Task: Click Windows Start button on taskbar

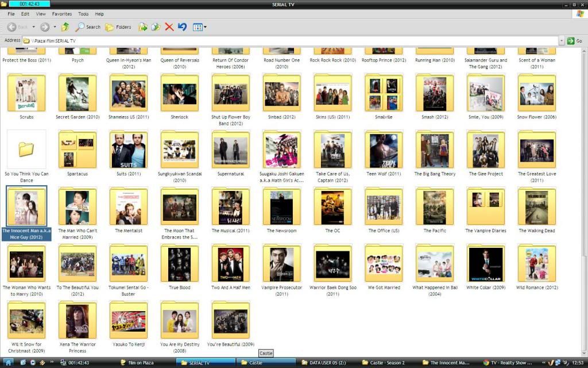Action: pos(8,363)
